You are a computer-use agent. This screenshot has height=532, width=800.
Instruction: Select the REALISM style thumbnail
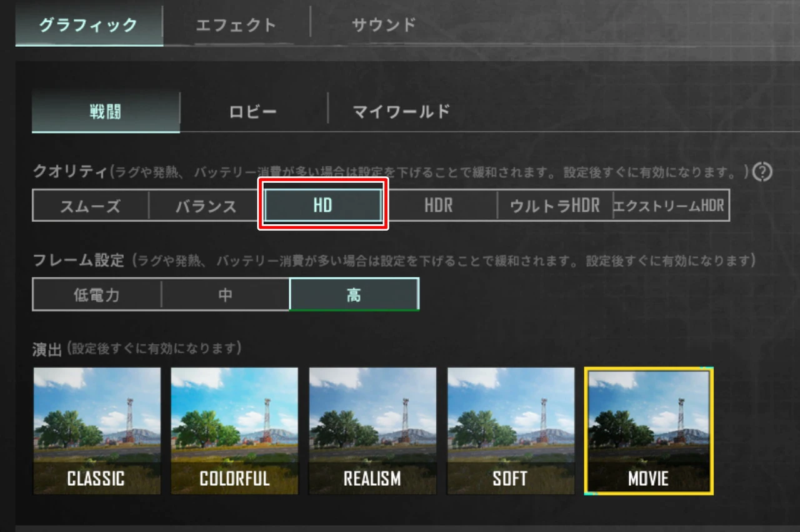point(372,431)
